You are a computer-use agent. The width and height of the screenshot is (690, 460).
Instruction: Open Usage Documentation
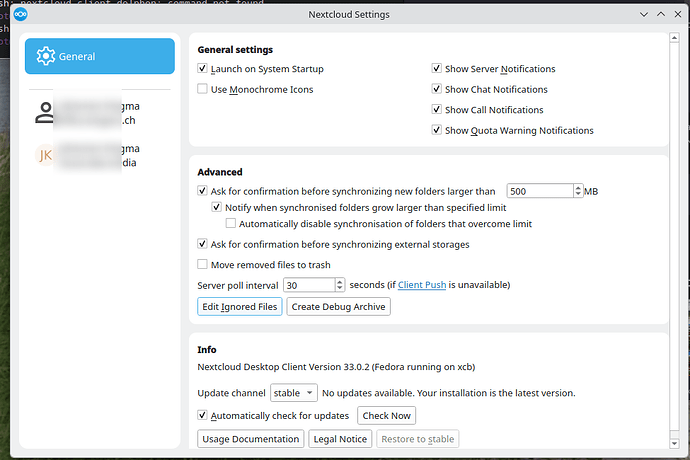click(250, 439)
